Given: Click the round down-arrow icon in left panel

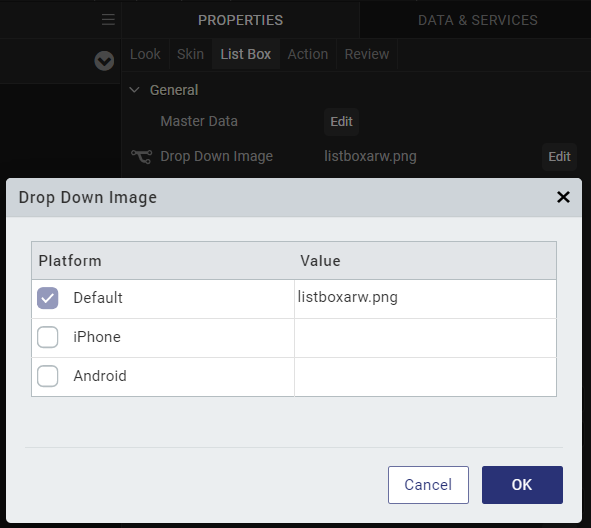Looking at the screenshot, I should tap(104, 61).
